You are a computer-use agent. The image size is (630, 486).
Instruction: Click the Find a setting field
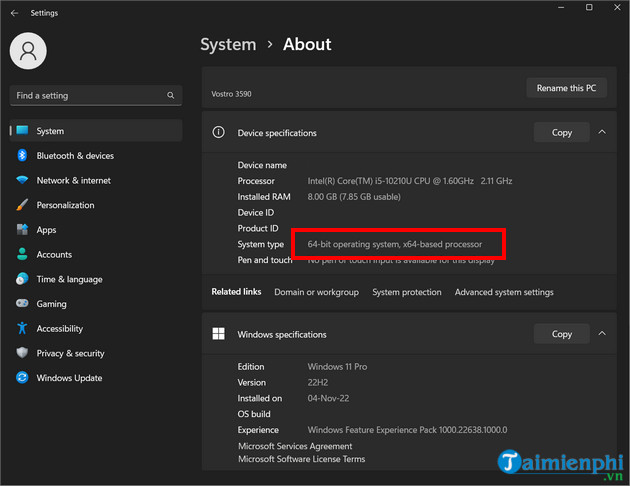(96, 96)
